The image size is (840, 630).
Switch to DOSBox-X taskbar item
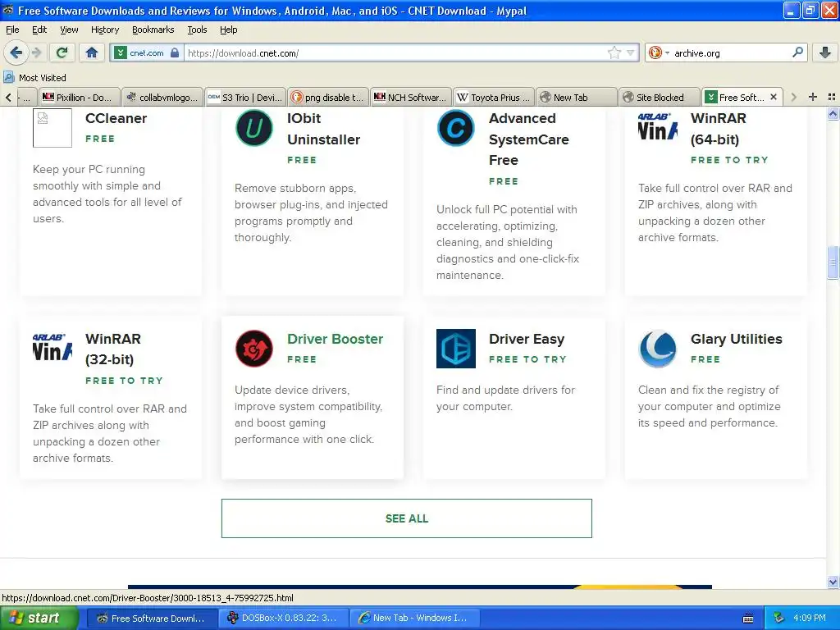(x=283, y=618)
